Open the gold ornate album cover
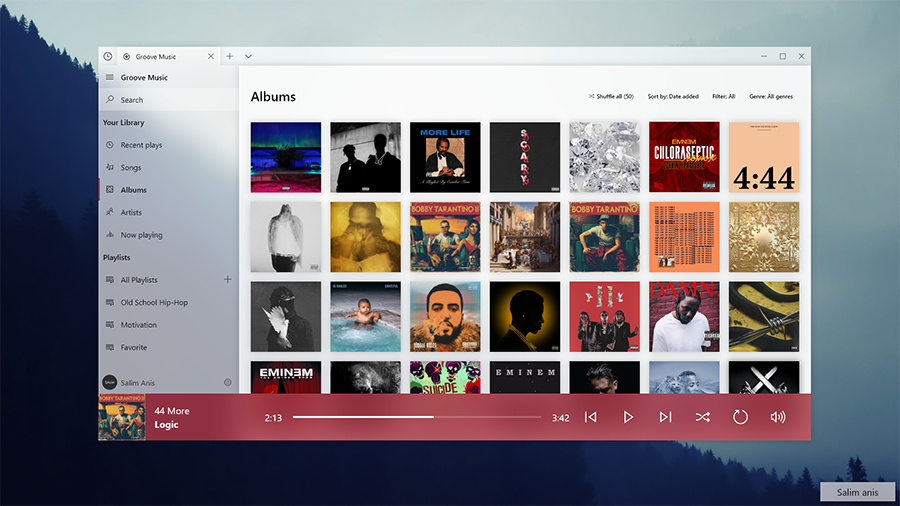 tap(764, 236)
